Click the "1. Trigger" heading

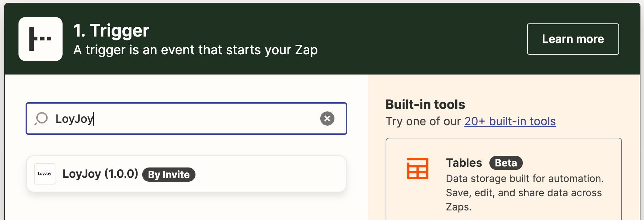tap(111, 31)
